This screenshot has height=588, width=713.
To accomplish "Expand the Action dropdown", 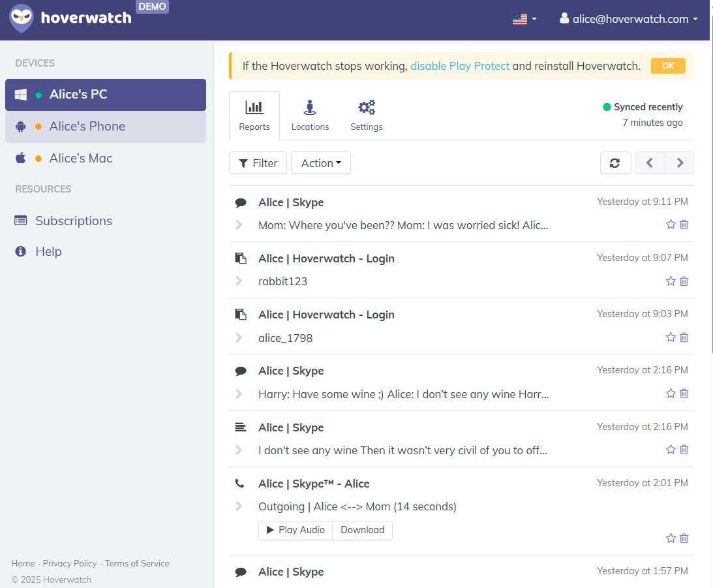I will pos(320,162).
